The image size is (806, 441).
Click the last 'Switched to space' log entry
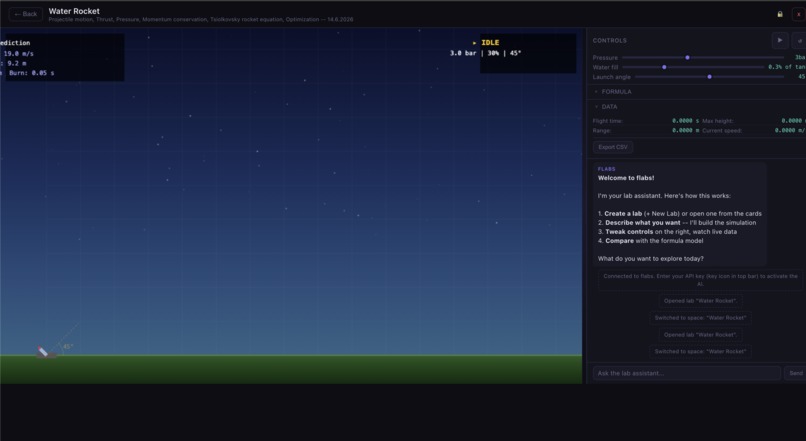tap(700, 352)
